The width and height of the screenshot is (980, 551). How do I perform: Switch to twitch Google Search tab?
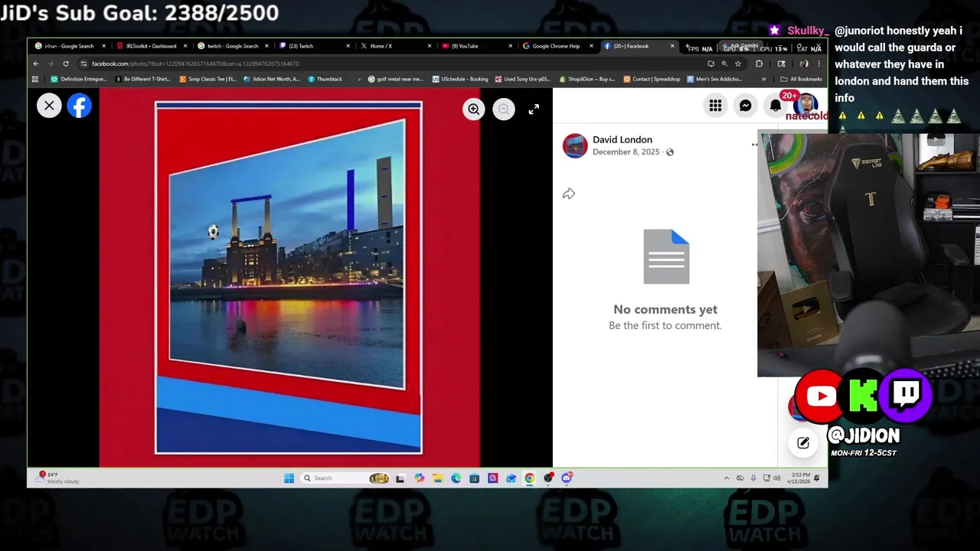[232, 46]
